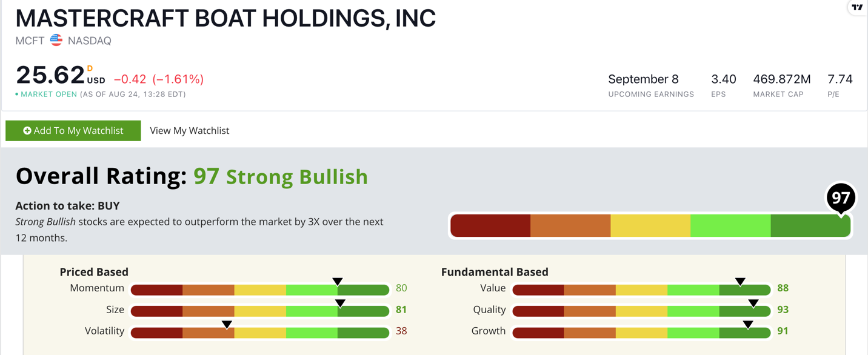The height and width of the screenshot is (355, 868).
Task: Click the Volatility bar triangle marker
Action: coord(227,325)
